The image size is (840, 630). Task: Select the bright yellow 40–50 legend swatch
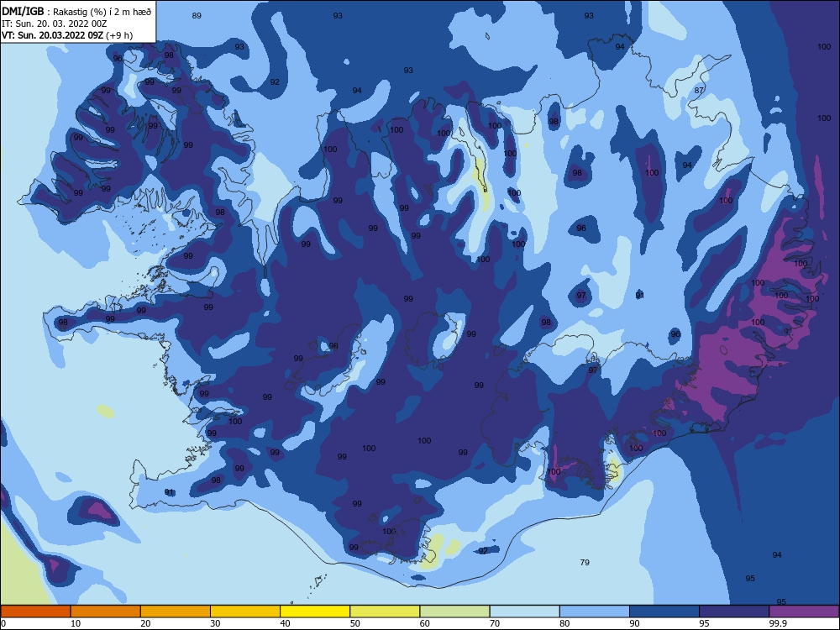[x=315, y=612]
